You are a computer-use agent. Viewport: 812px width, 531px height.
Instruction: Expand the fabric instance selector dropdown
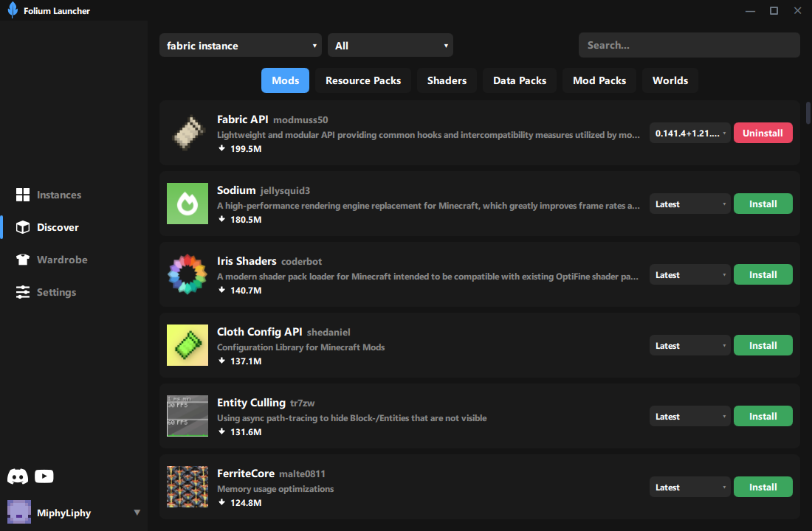click(241, 46)
